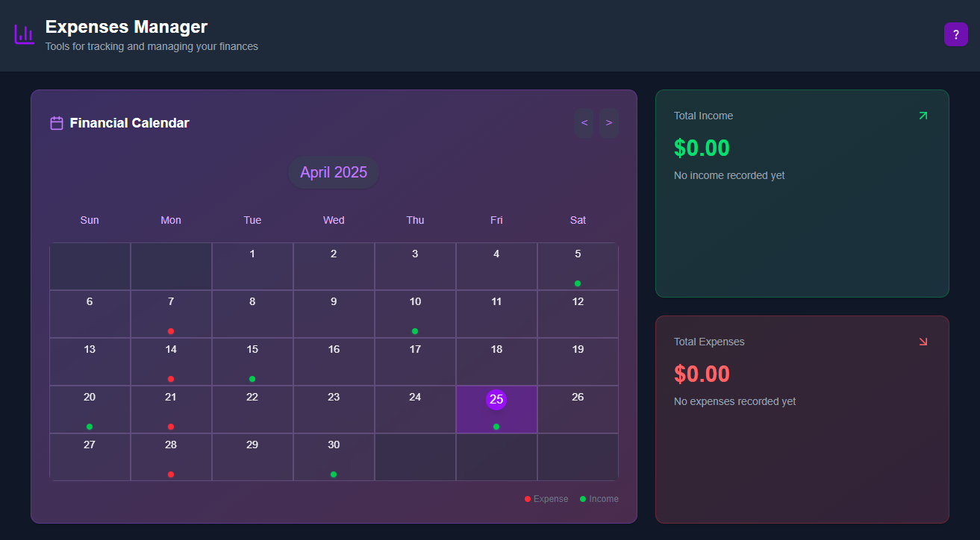Viewport: 980px width, 540px height.
Task: Click the Mon column header
Action: point(171,220)
